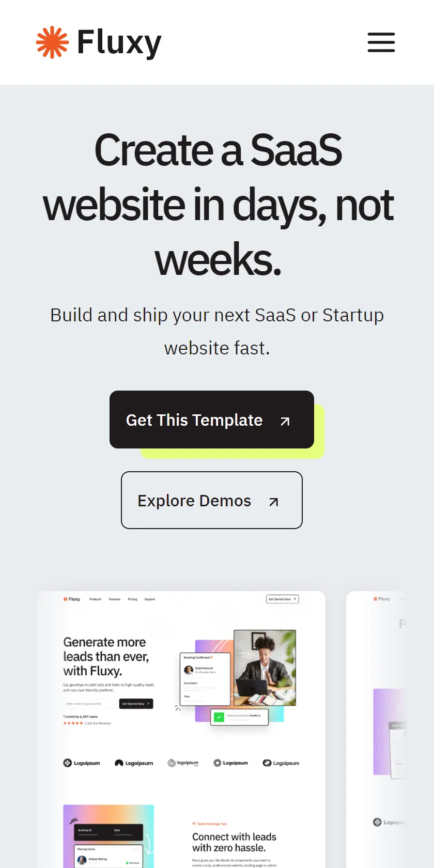
Task: Click the first Logoipsum logo in preview
Action: point(82,763)
